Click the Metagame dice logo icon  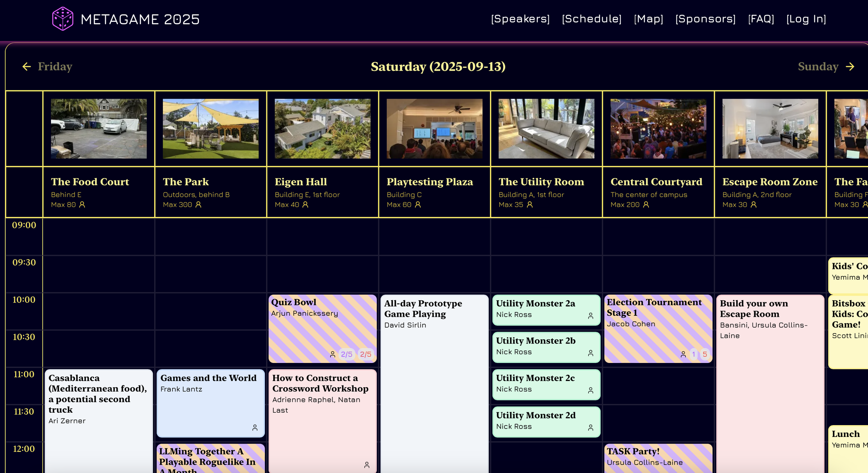tap(62, 19)
